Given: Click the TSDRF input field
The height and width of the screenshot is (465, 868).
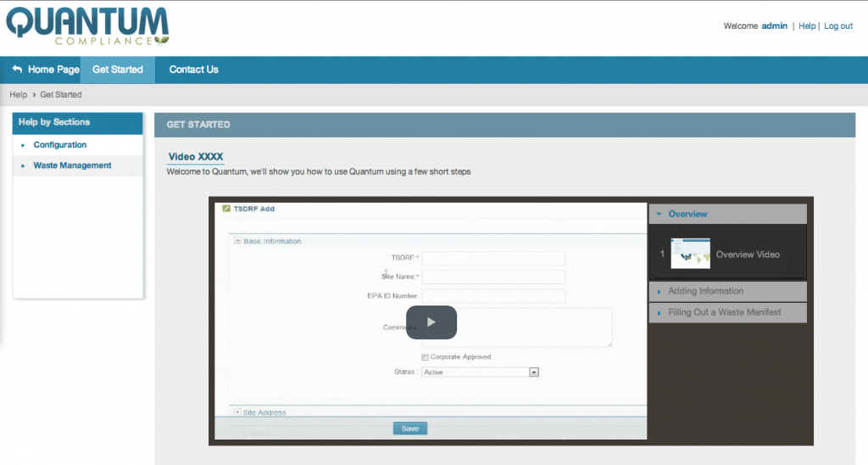Looking at the screenshot, I should coord(493,258).
